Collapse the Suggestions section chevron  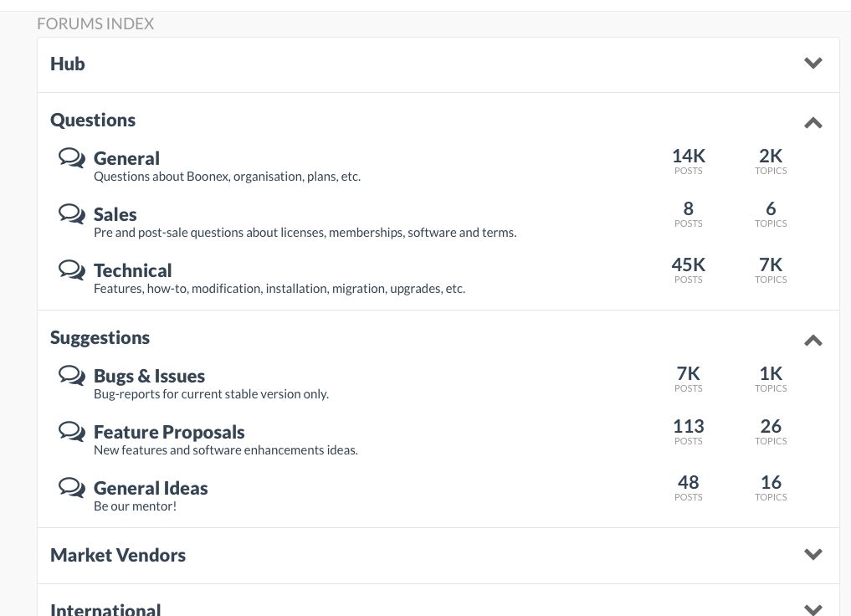(x=813, y=341)
